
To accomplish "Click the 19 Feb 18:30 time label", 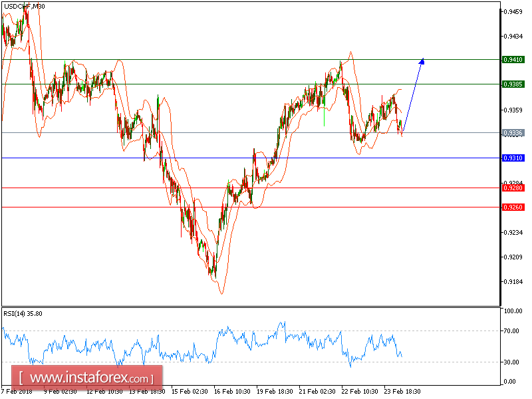I will pos(275,392).
